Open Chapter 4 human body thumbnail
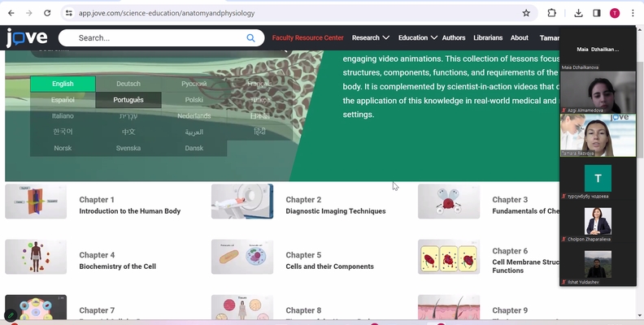The image size is (644, 325). [36, 257]
